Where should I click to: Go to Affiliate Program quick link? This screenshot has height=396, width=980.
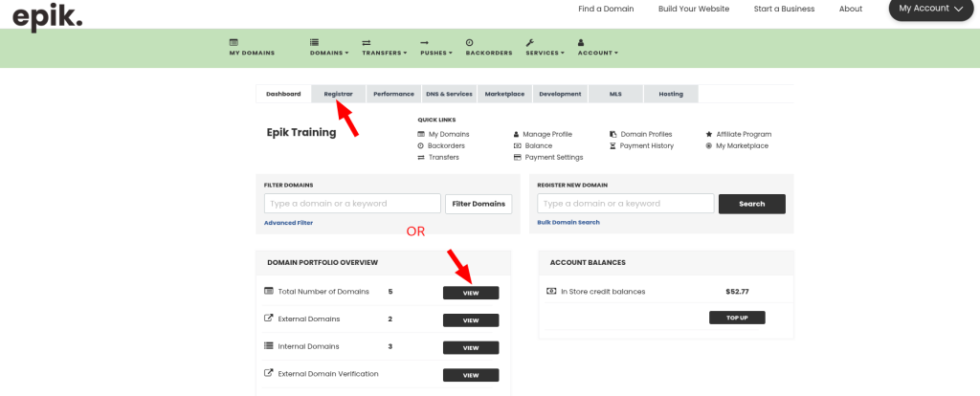pos(743,134)
